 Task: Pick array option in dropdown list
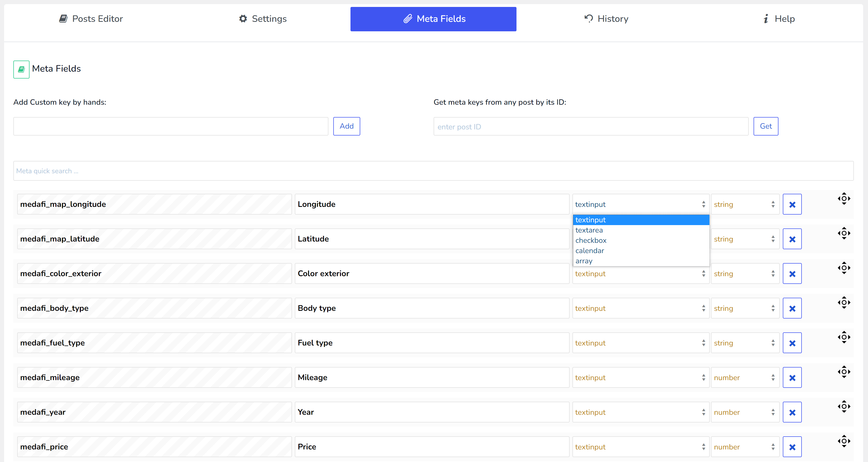(x=584, y=261)
